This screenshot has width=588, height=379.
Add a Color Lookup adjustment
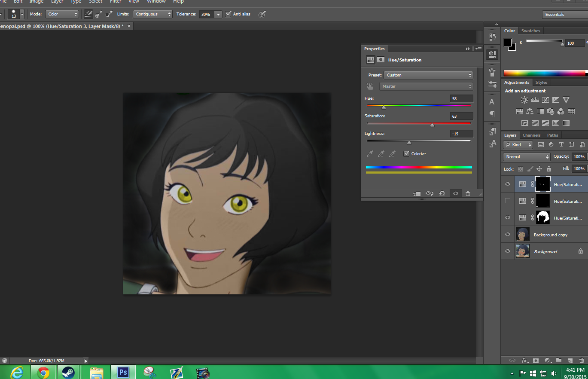pos(571,112)
